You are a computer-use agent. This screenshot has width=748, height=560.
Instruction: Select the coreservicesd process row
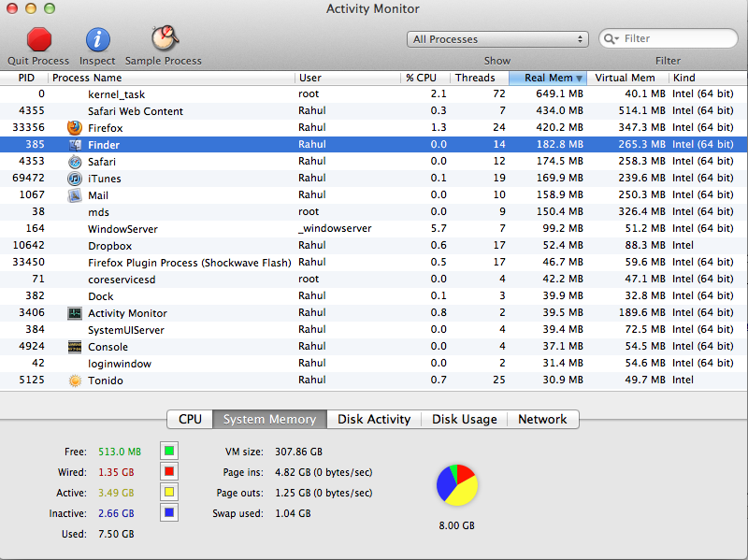pyautogui.click(x=374, y=279)
